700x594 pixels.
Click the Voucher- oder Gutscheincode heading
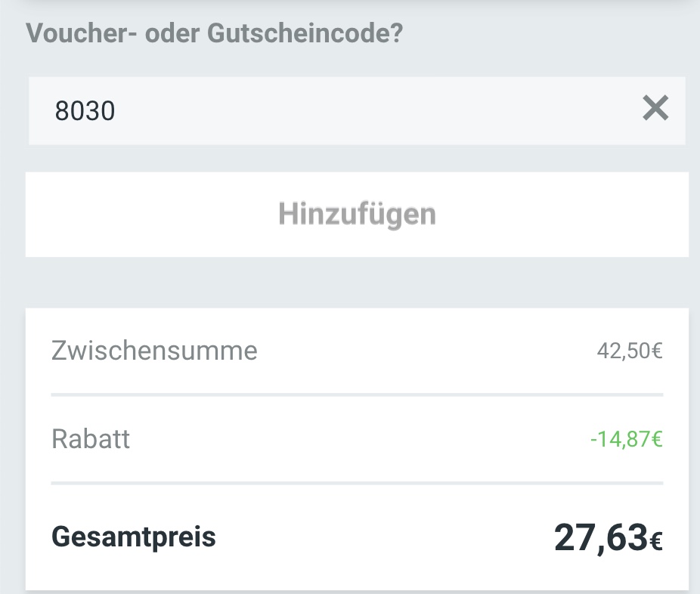coord(215,32)
